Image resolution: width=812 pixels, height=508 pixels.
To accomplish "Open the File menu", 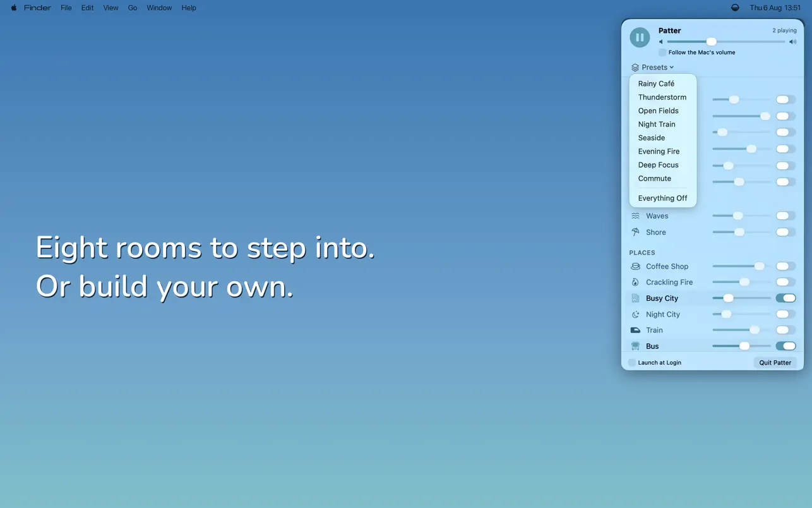I will (x=66, y=8).
